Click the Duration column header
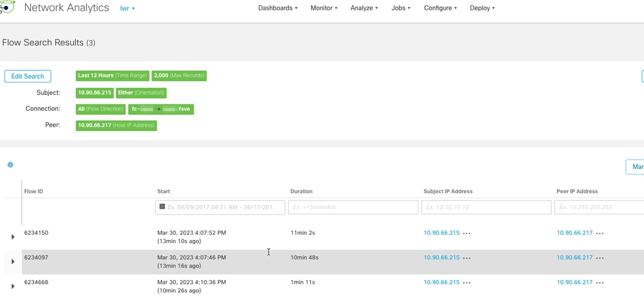The width and height of the screenshot is (644, 300). point(302,192)
